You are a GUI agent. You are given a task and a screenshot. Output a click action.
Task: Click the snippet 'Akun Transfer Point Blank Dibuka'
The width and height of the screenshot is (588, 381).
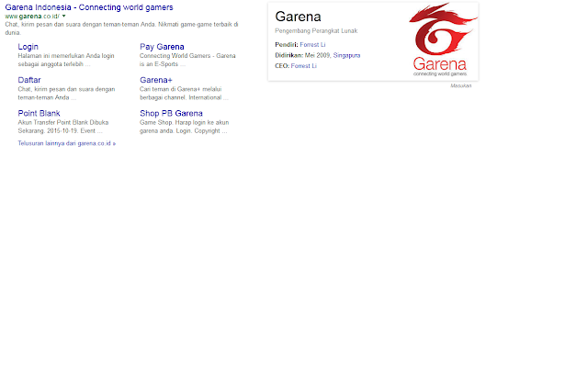click(63, 122)
